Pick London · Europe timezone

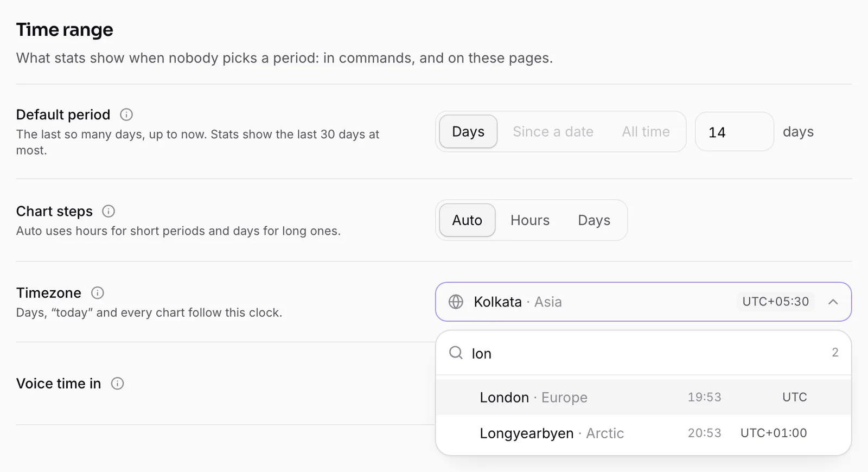click(643, 397)
